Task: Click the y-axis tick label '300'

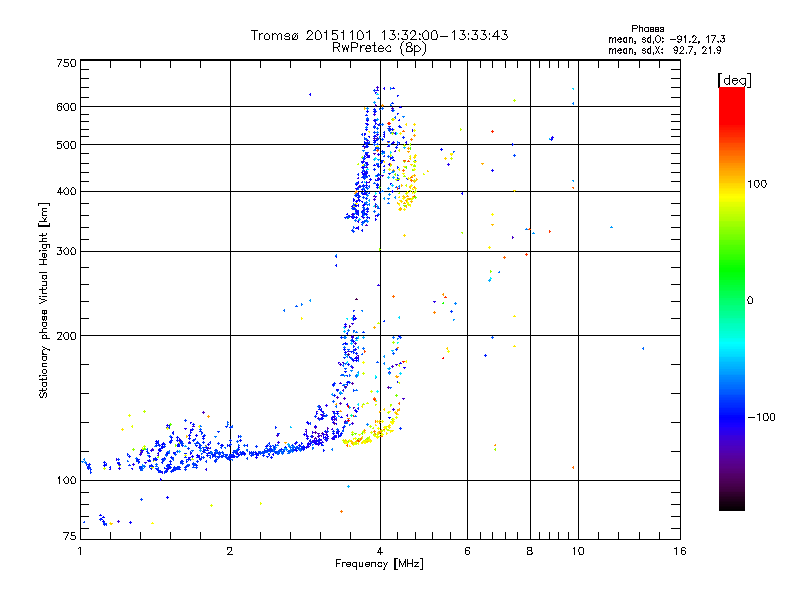Action: click(66, 252)
